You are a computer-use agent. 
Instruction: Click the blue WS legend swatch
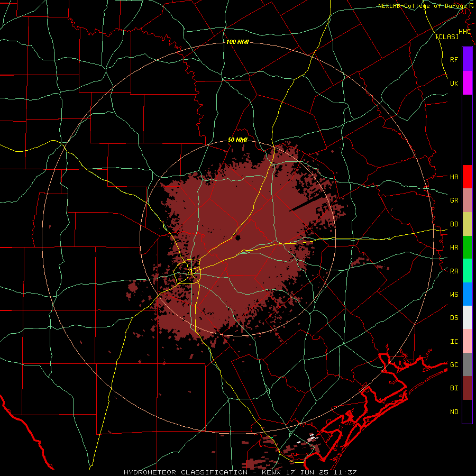(x=467, y=294)
